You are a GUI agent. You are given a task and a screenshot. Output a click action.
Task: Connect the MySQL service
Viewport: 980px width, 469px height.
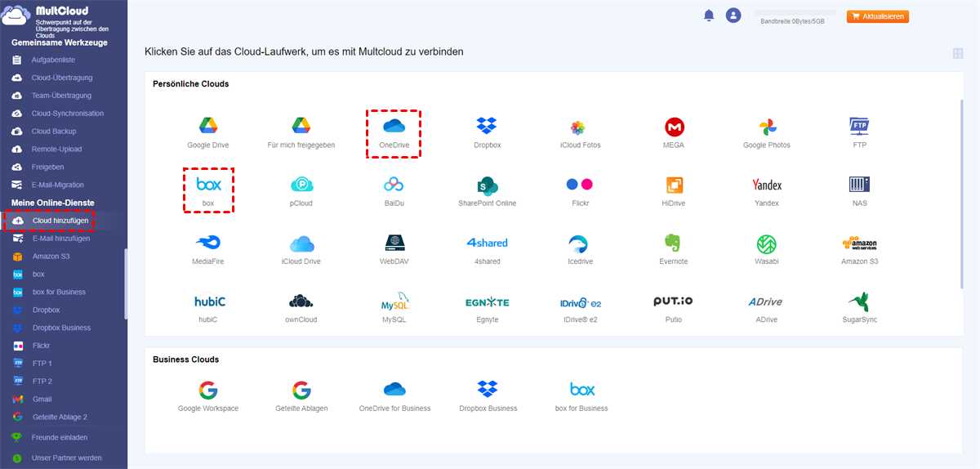394,308
